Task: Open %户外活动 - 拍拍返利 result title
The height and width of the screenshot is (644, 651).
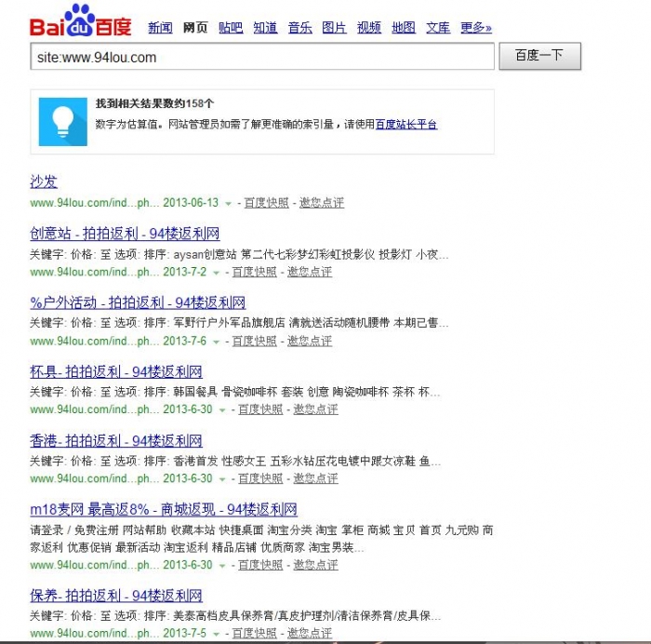Action: coord(138,302)
